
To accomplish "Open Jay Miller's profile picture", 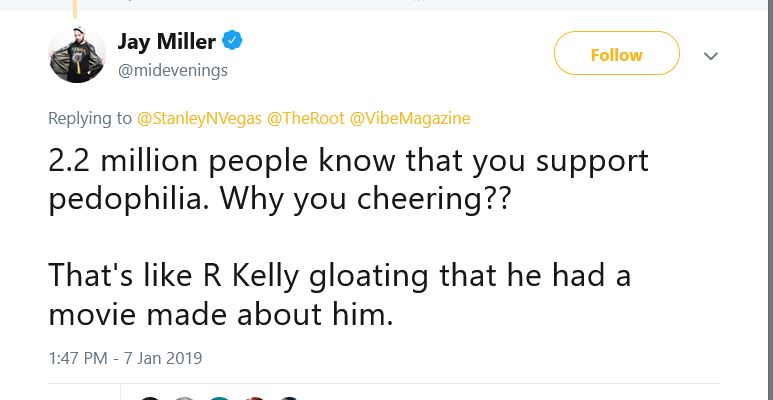I will (77, 54).
